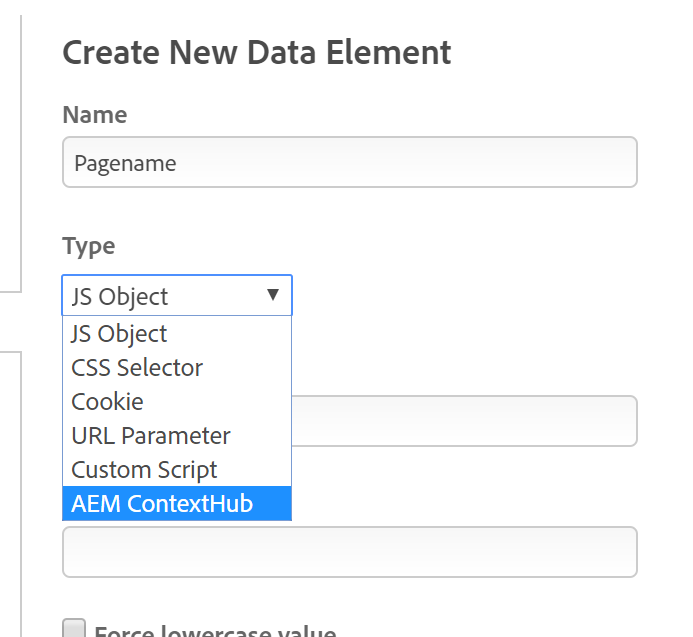This screenshot has width=693, height=637.
Task: Click the Name input field containing Pagename
Action: click(349, 163)
